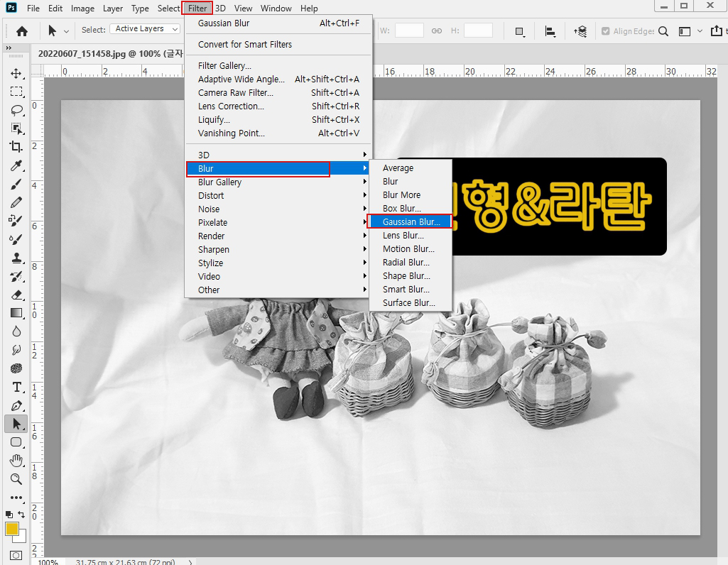
Task: Select the Eraser tool
Action: point(16,295)
